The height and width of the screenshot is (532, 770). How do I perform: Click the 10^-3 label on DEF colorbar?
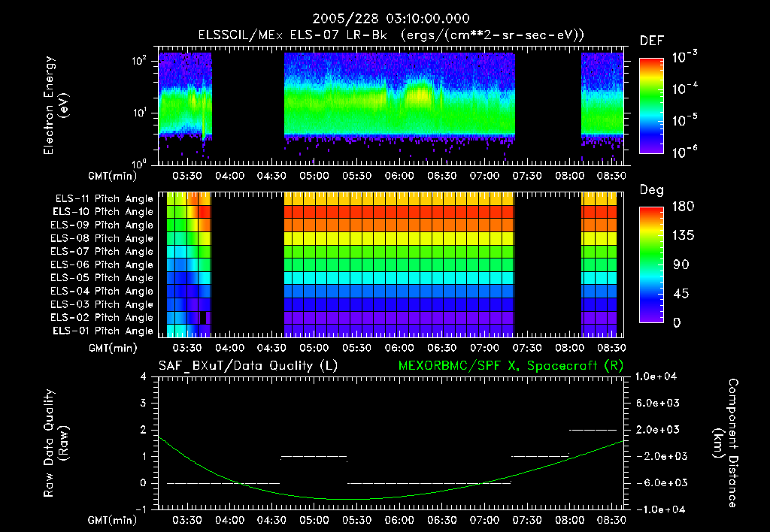(x=684, y=56)
